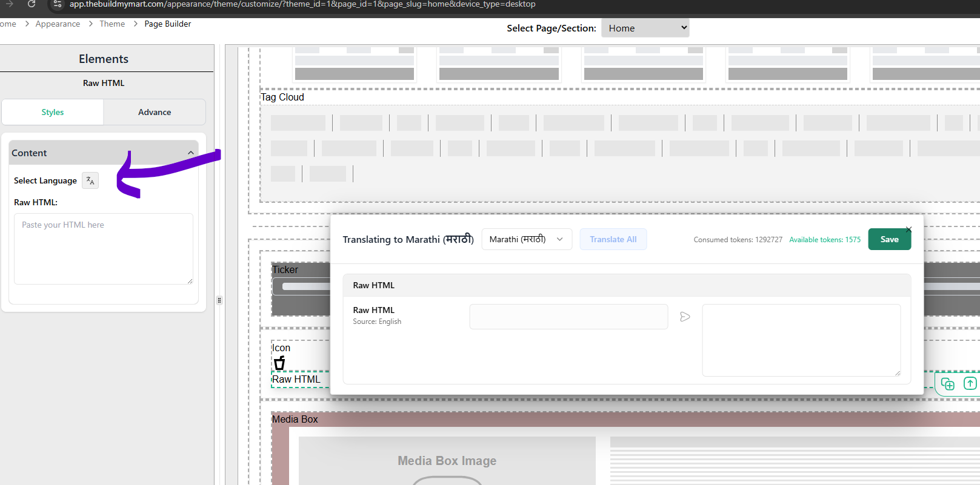Select the Media Box element
Screen dimensions: 980x485
(295, 420)
